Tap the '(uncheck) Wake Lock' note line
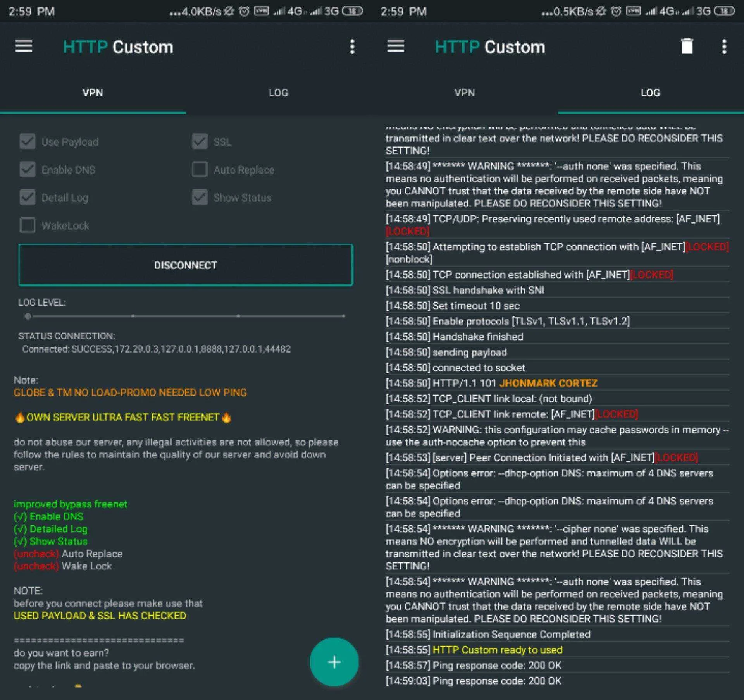744x700 pixels. pos(63,566)
